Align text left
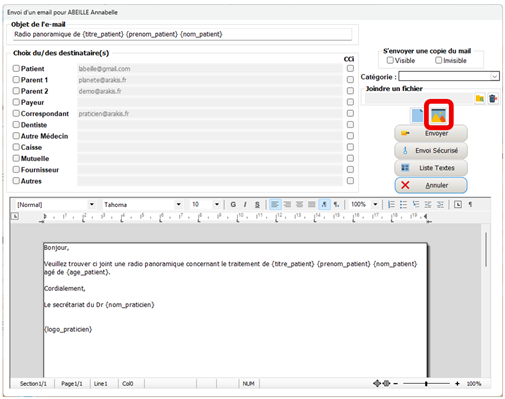This screenshot has width=505, height=399. click(x=275, y=204)
